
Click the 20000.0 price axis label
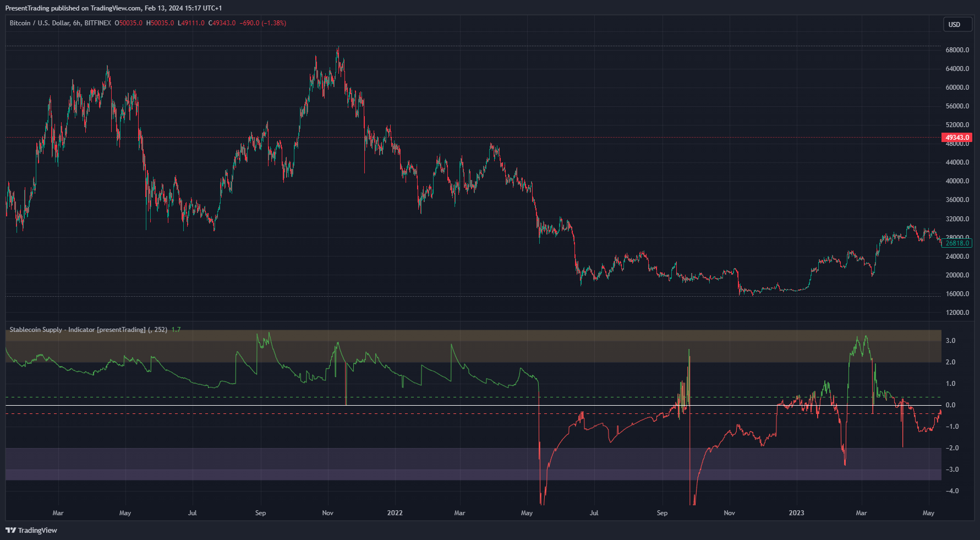[957, 275]
